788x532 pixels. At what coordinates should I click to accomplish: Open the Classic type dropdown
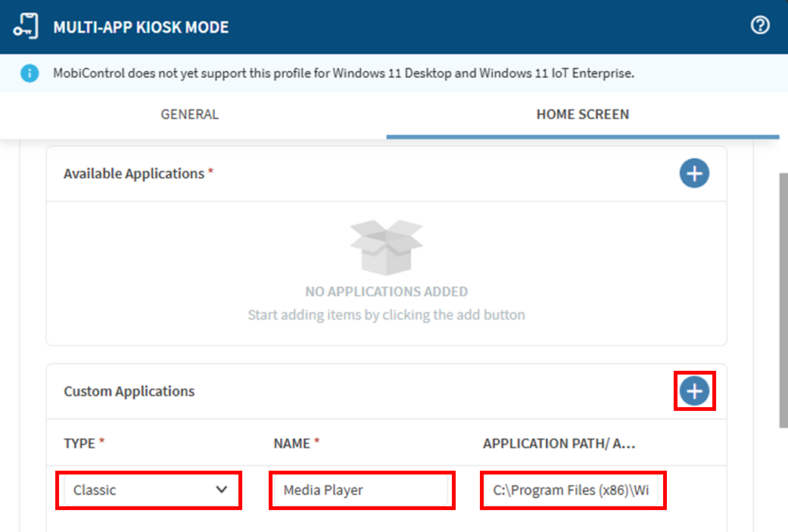[149, 490]
